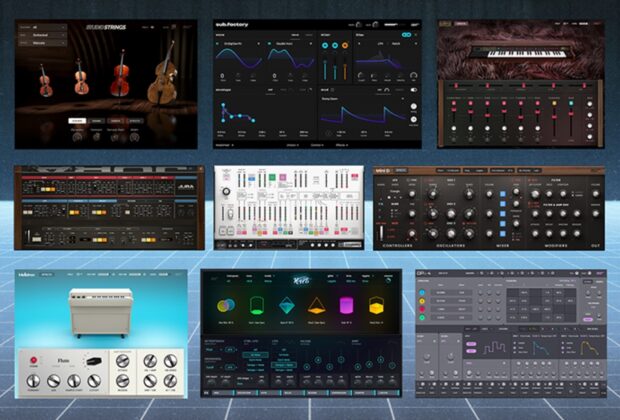Adjust the orange mixer level slider in sub.factory
The height and width of the screenshot is (420, 620).
click(345, 69)
